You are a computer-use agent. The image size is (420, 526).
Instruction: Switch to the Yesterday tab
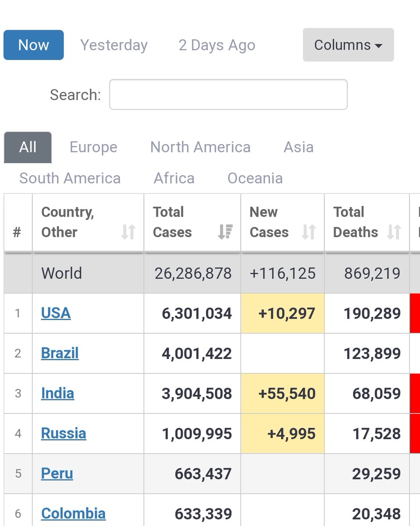coord(113,45)
